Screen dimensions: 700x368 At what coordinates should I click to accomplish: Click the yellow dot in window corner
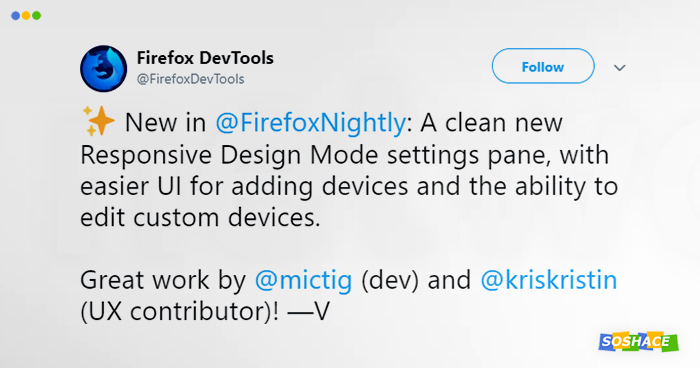click(26, 16)
